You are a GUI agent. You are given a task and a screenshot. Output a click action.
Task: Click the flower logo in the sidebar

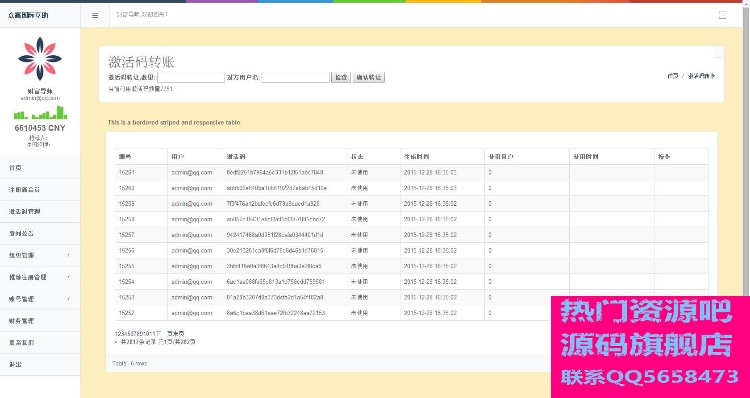(40, 58)
